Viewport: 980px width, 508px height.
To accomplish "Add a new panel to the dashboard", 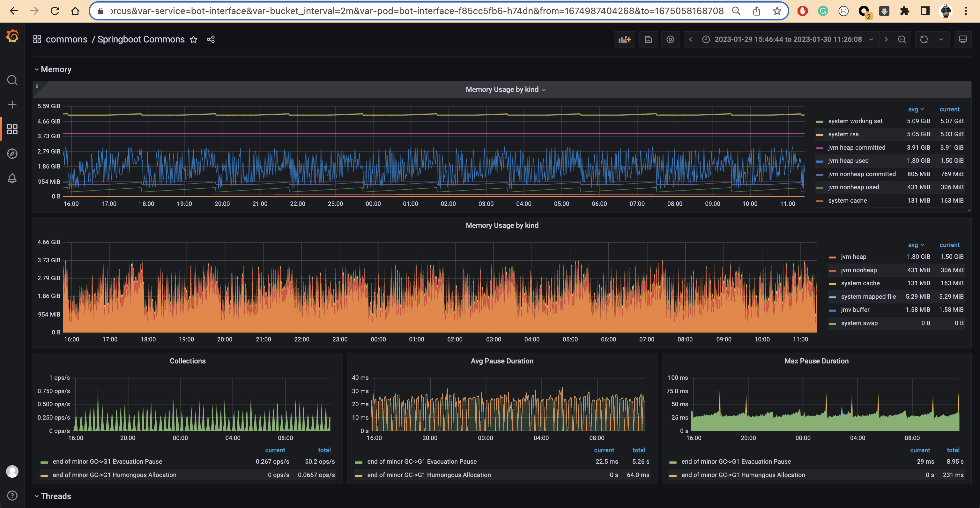I will (625, 39).
